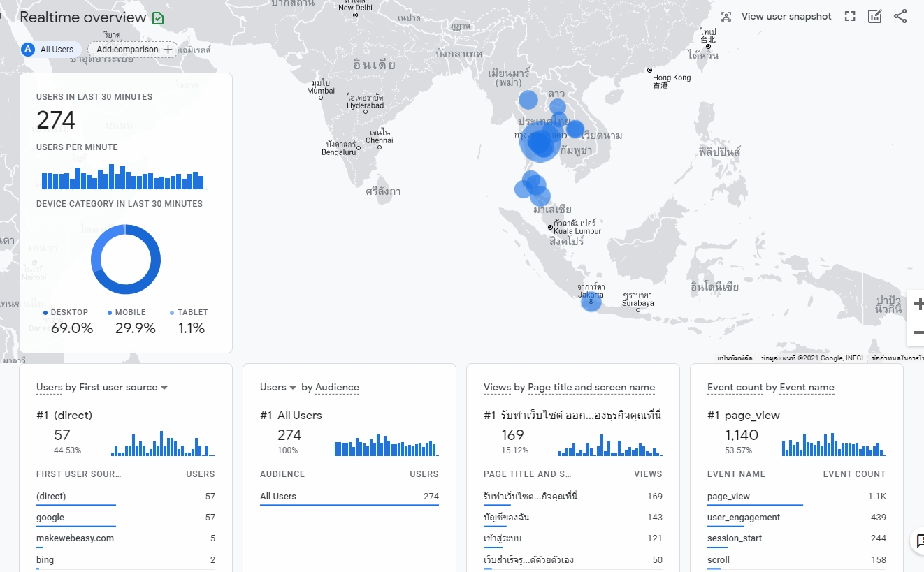
Task: Click the All Users segment chip
Action: [x=50, y=50]
